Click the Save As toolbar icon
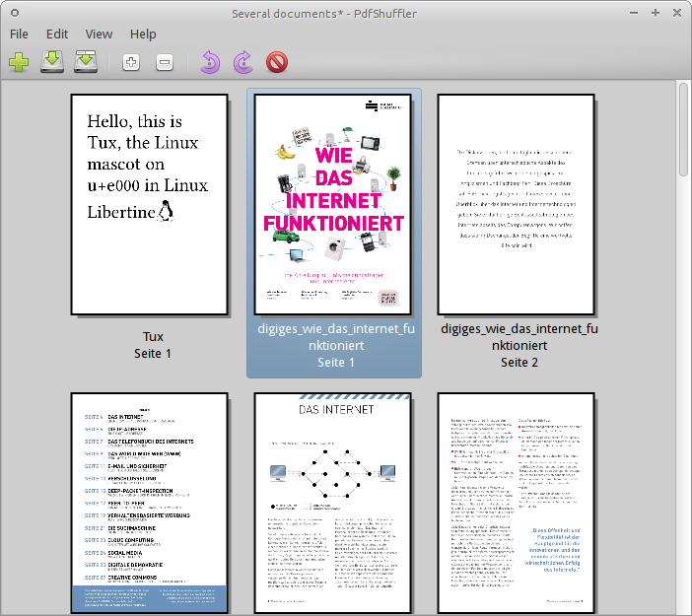Screen dimensions: 692x616 [x=87, y=63]
